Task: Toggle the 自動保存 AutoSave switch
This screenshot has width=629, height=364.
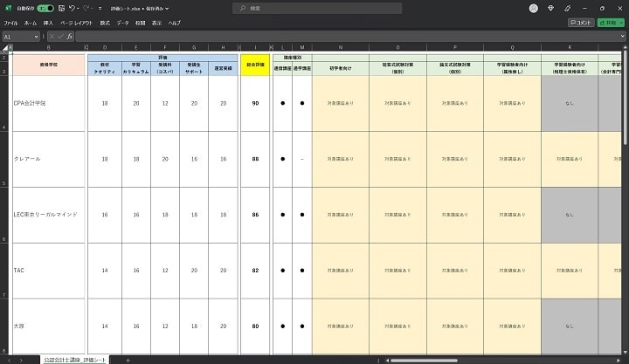Action: click(44, 8)
